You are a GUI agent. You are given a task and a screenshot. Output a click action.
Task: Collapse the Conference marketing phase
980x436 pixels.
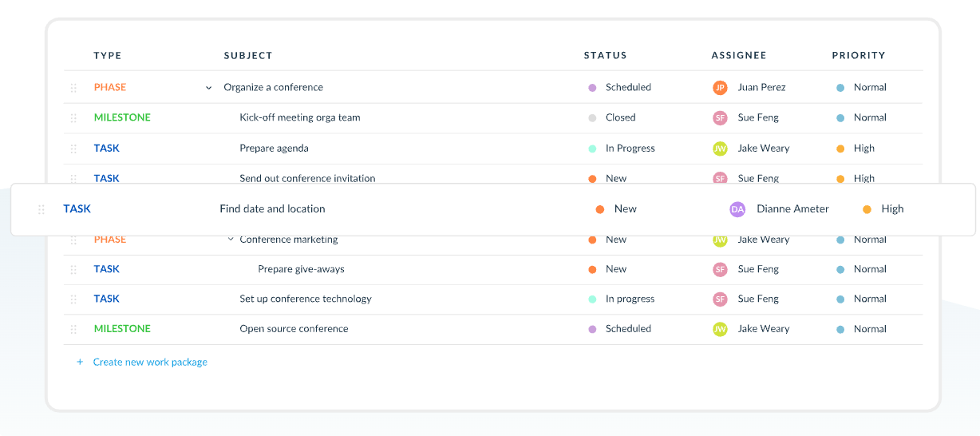click(231, 240)
